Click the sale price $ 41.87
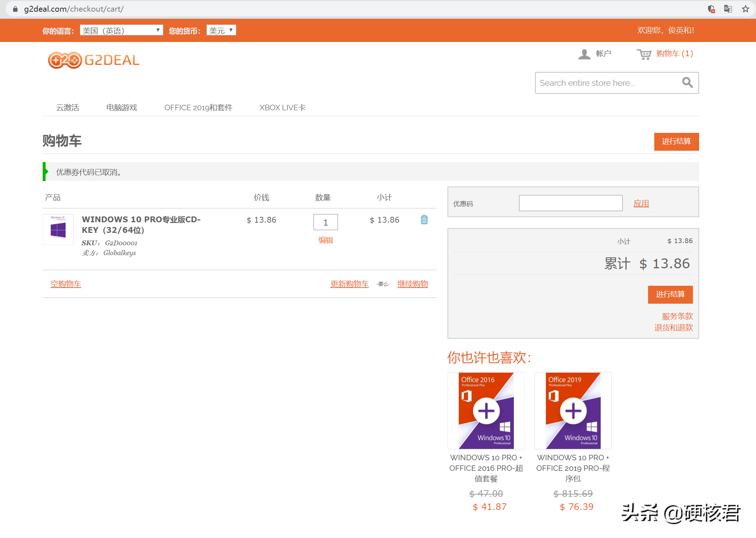The width and height of the screenshot is (756, 538). coord(490,507)
